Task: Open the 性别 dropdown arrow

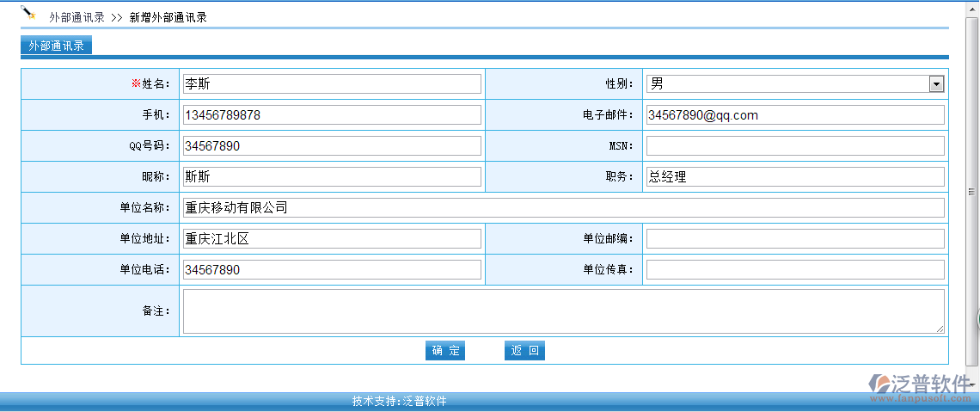Action: [x=935, y=83]
